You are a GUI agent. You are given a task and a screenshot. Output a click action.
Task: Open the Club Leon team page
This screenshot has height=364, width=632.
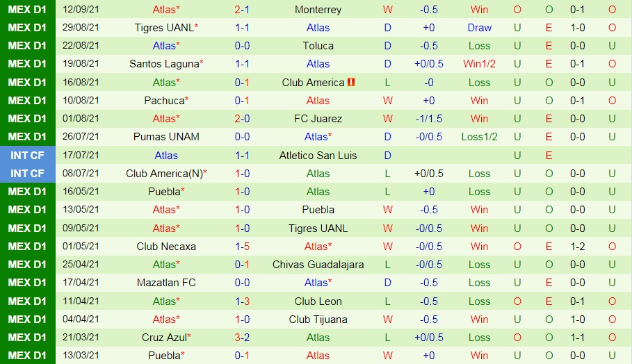[x=318, y=301]
